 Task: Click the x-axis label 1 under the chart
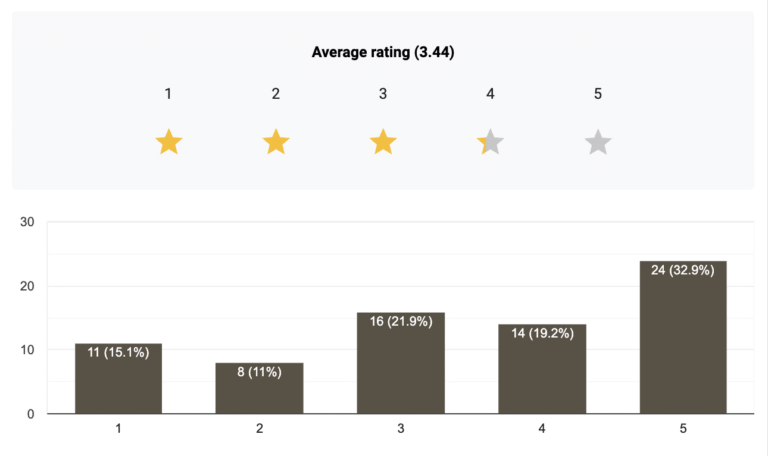click(118, 429)
